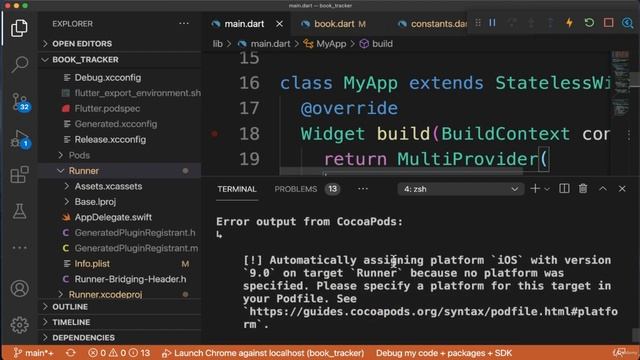Show more panel tabs ellipsis
This screenshot has width=640, height=360.
(362, 189)
